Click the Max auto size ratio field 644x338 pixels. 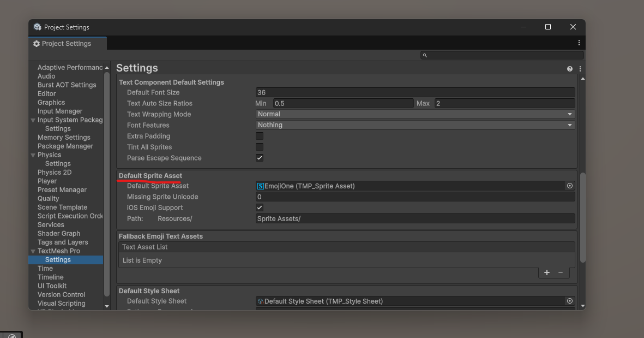click(x=505, y=103)
